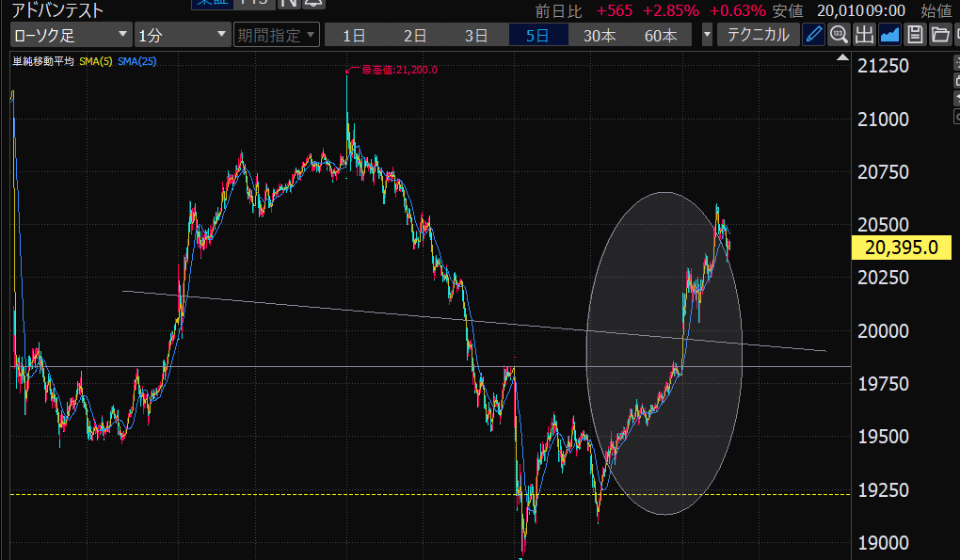Select the 1日 range tab
Viewport: 960px width, 560px height.
click(354, 36)
